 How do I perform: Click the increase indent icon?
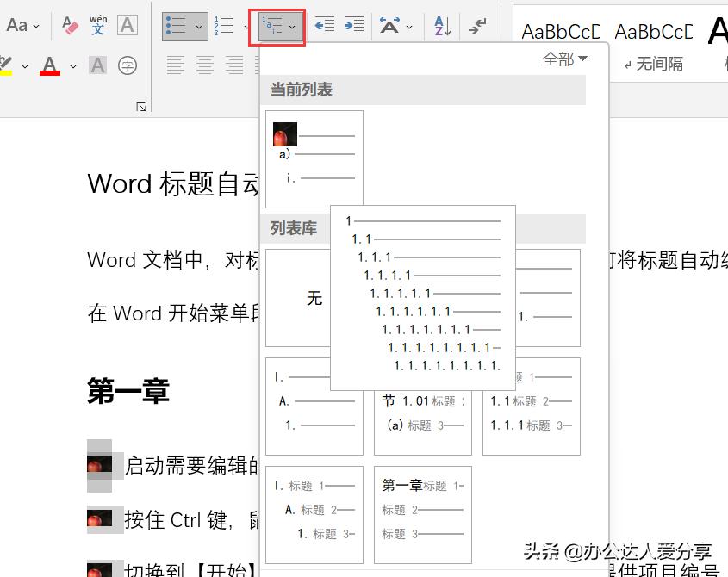(352, 26)
